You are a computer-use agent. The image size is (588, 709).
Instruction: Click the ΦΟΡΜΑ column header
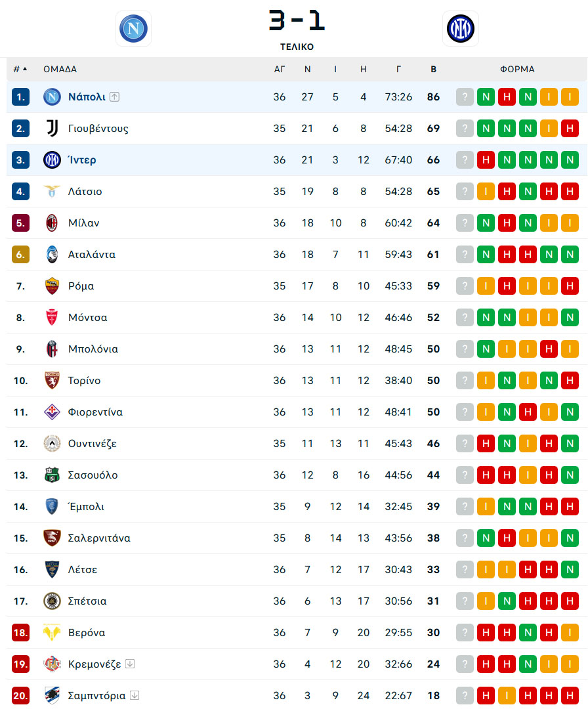(x=517, y=69)
